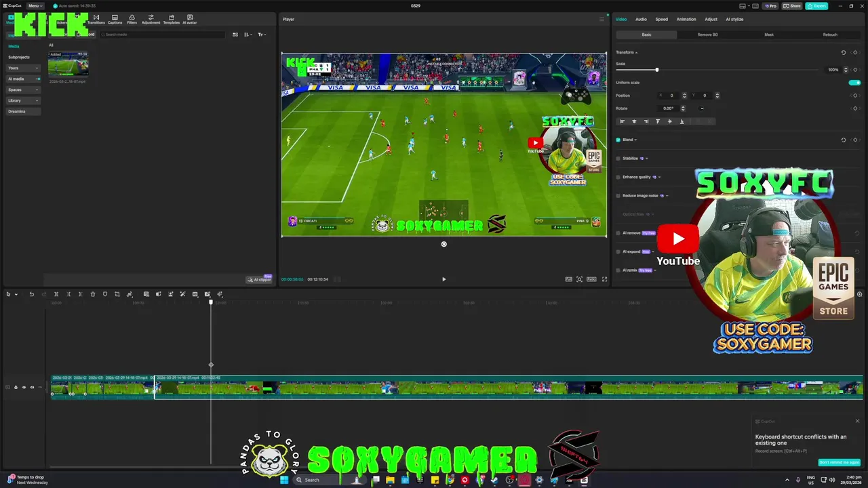
Task: Play the preview video
Action: click(x=444, y=279)
